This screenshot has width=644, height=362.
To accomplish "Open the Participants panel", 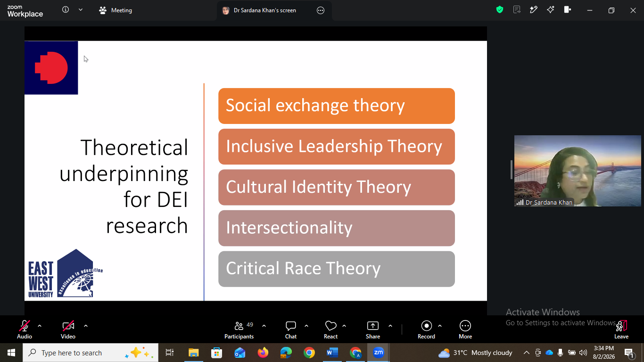I will pyautogui.click(x=239, y=329).
